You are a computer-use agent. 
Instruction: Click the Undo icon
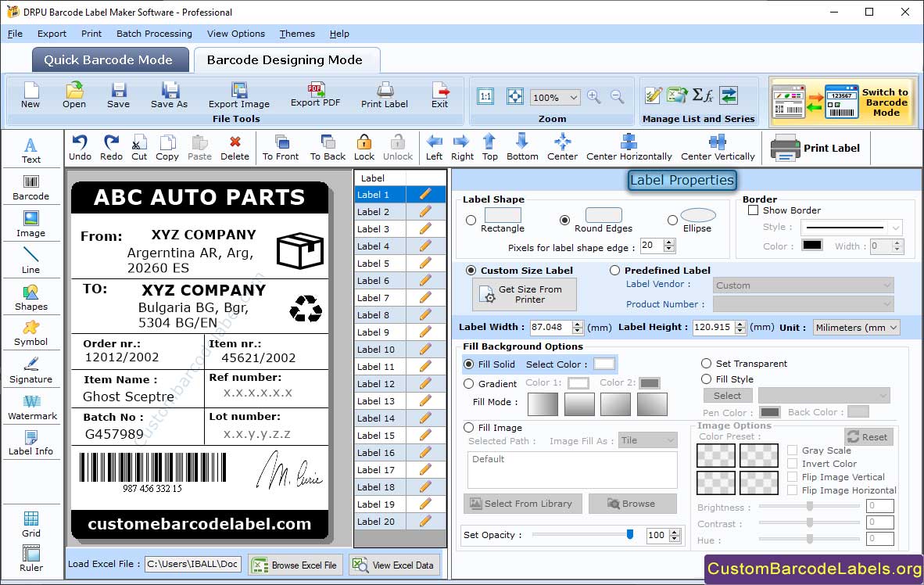pyautogui.click(x=80, y=148)
